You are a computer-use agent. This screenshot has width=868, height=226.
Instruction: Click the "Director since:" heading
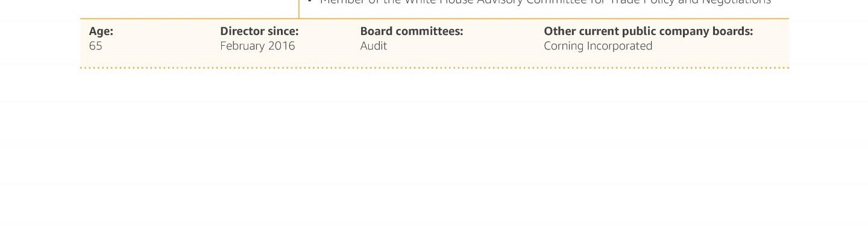pyautogui.click(x=259, y=31)
